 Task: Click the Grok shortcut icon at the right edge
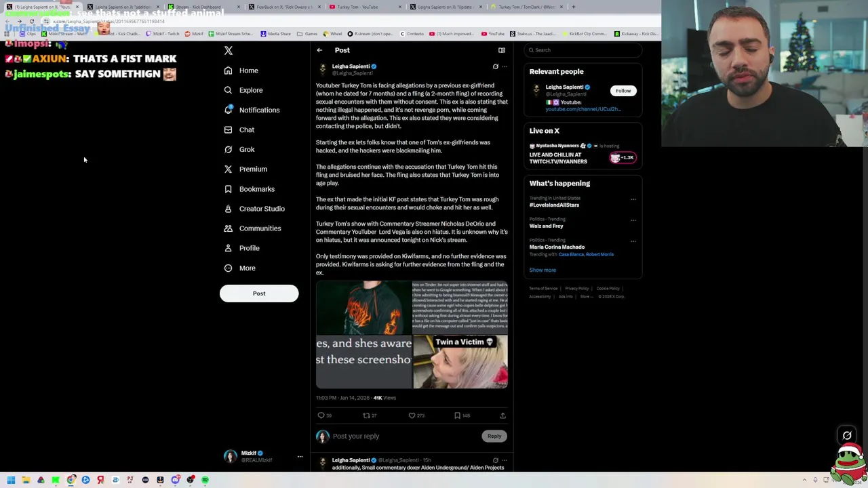pos(847,436)
